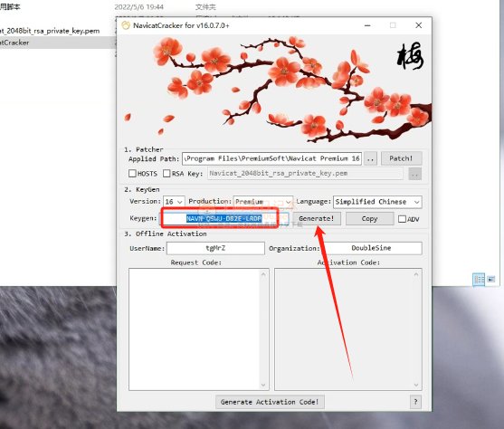The width and height of the screenshot is (504, 429).
Task: Open the question mark help button
Action: point(415,402)
